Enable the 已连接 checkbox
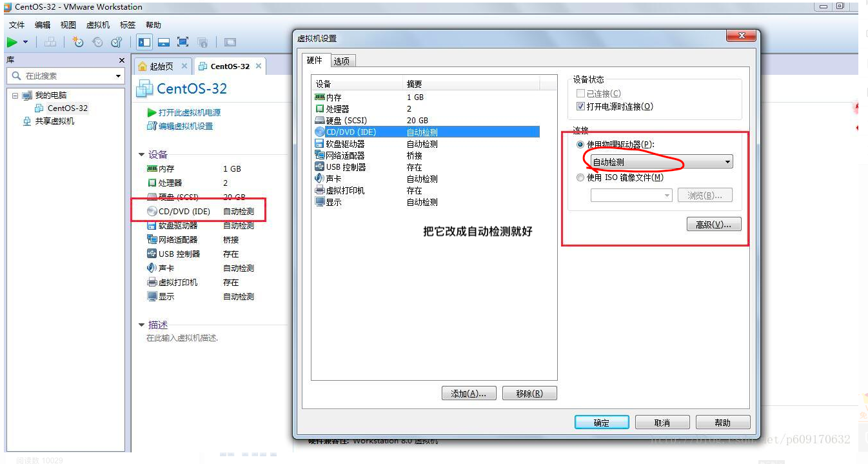Viewport: 868px width, 464px height. [x=581, y=94]
